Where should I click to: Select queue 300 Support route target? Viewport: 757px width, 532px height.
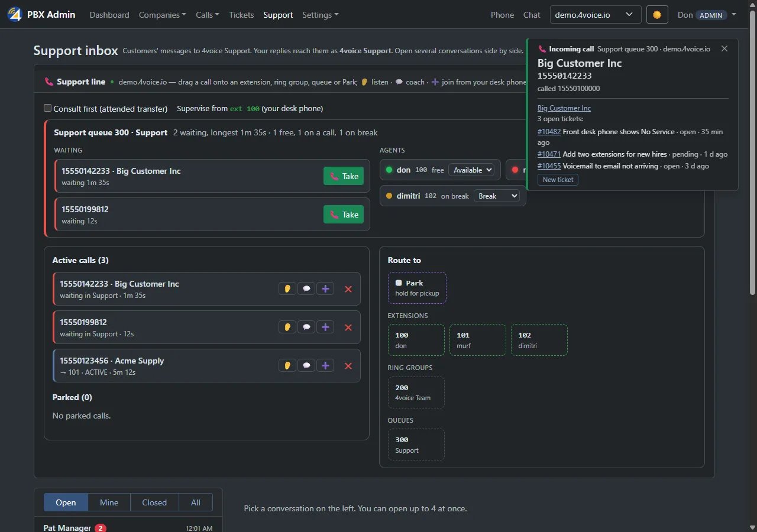pyautogui.click(x=416, y=445)
